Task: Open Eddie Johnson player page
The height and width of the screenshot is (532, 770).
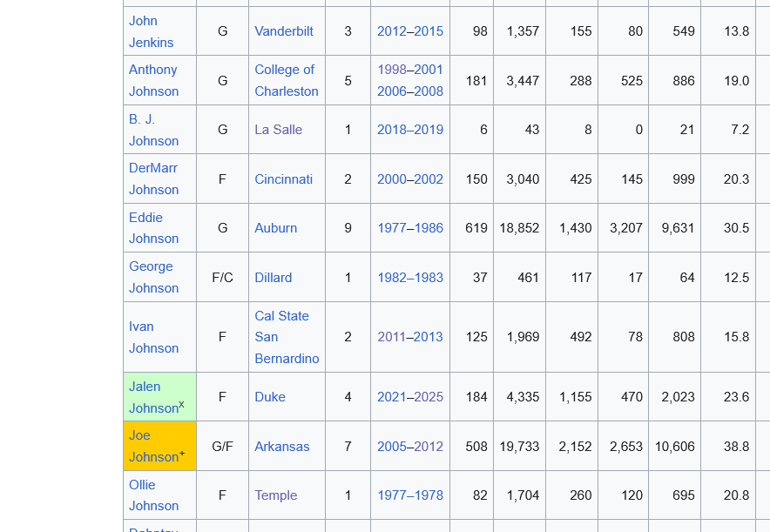Action: (x=153, y=228)
